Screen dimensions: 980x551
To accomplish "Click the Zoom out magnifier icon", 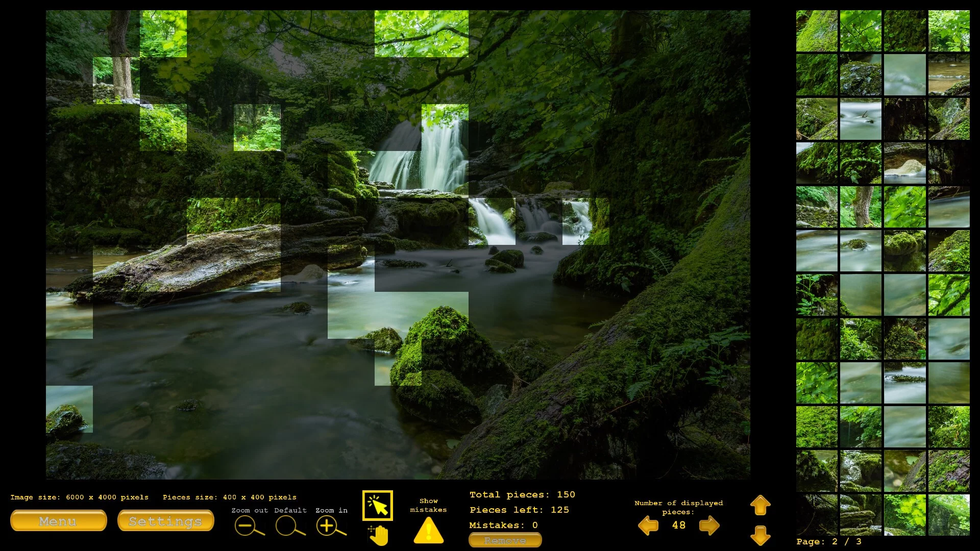I will coord(249,526).
